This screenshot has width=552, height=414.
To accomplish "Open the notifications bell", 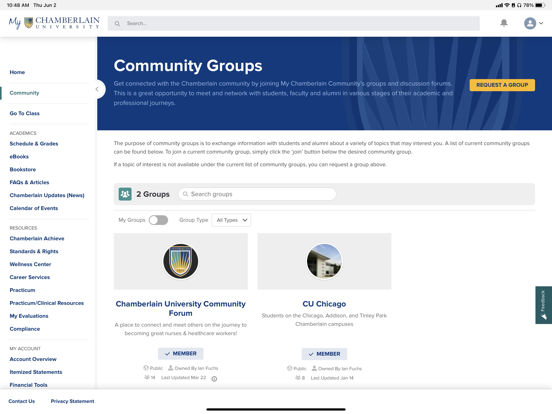I will [x=504, y=23].
